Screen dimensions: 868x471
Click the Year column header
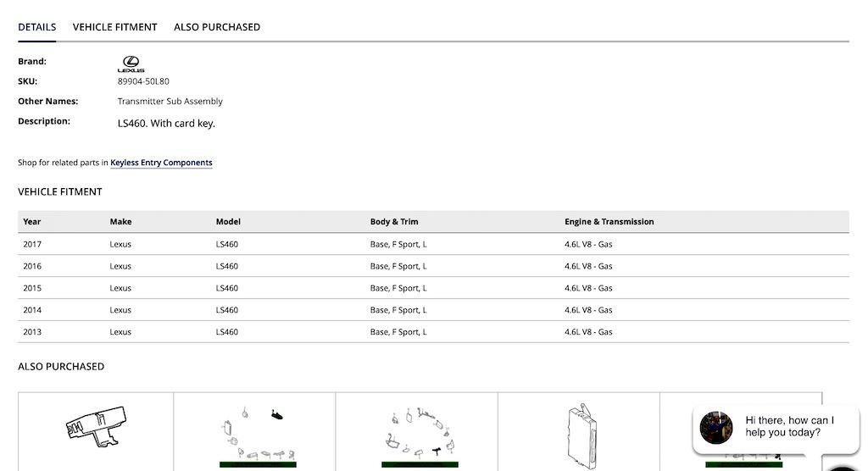click(32, 222)
